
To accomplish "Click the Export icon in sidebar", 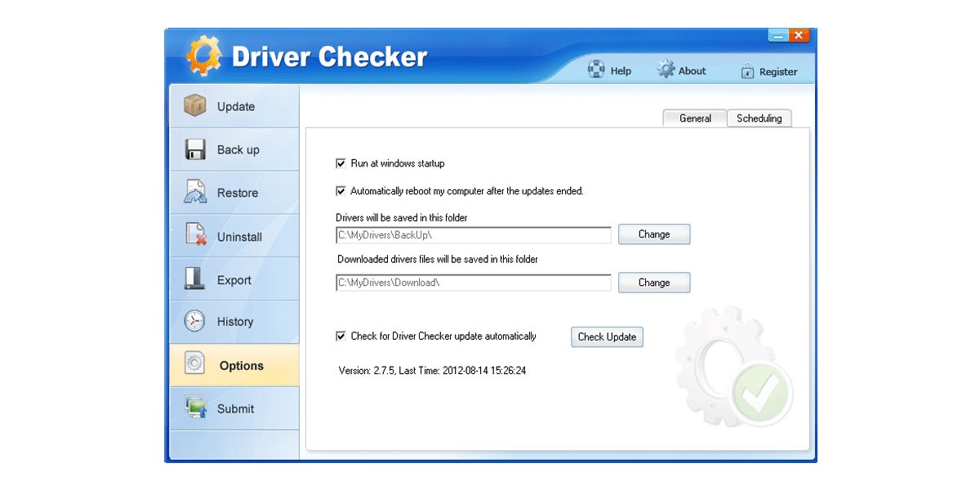I will 195,279.
